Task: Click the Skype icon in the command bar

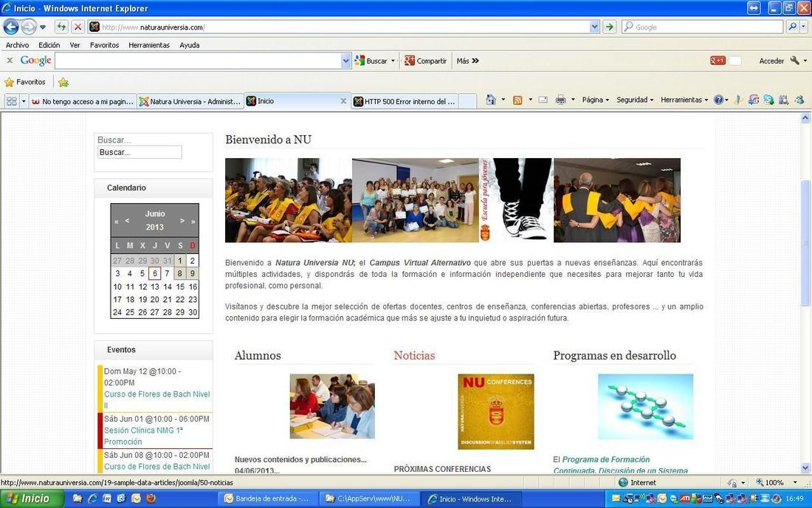Action: click(x=768, y=100)
